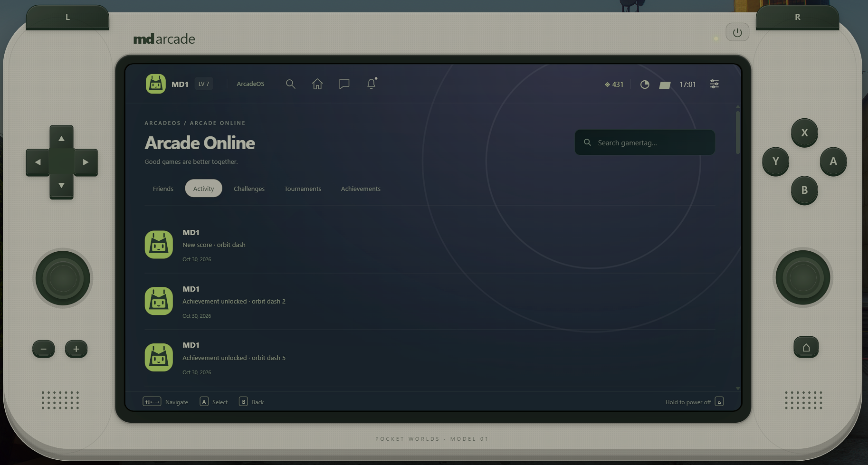Image resolution: width=868 pixels, height=465 pixels.
Task: Tap the D-pad up arrow
Action: click(61, 138)
